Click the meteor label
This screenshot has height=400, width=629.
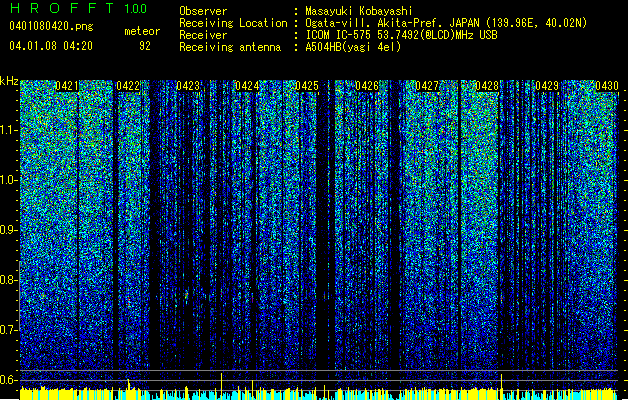(142, 31)
